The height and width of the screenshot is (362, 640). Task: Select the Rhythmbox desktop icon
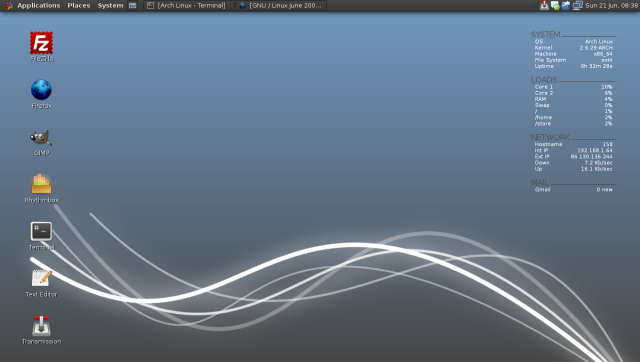(x=41, y=188)
